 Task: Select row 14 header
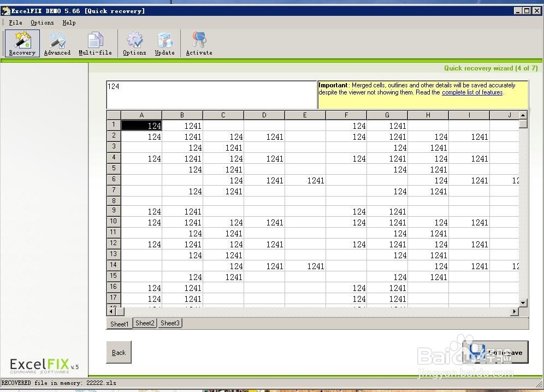[x=114, y=265]
